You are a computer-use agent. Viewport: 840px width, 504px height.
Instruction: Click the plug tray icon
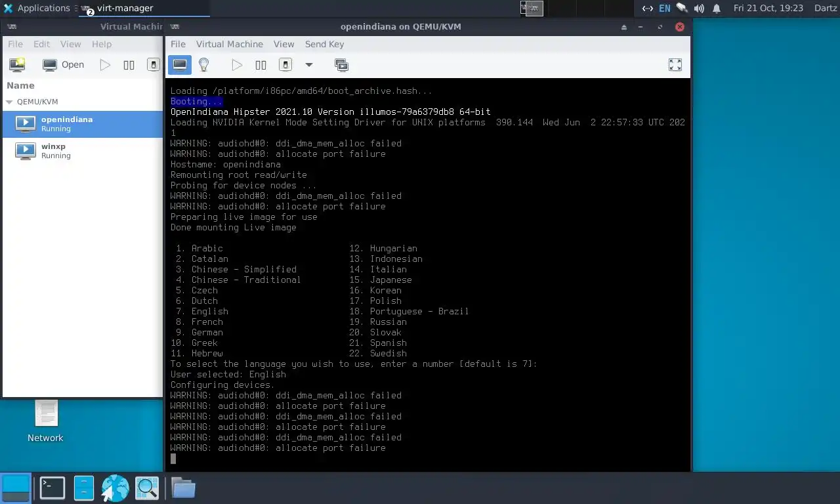pos(682,8)
